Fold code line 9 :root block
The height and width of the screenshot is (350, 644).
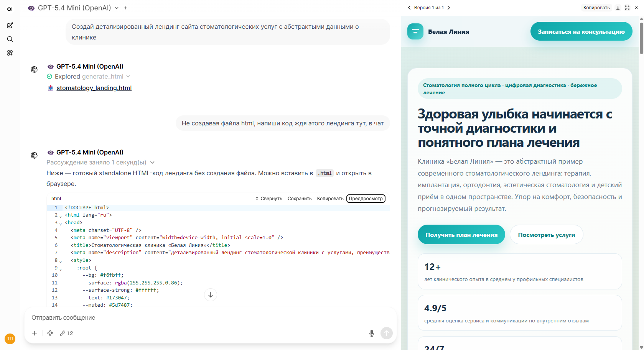tap(61, 269)
